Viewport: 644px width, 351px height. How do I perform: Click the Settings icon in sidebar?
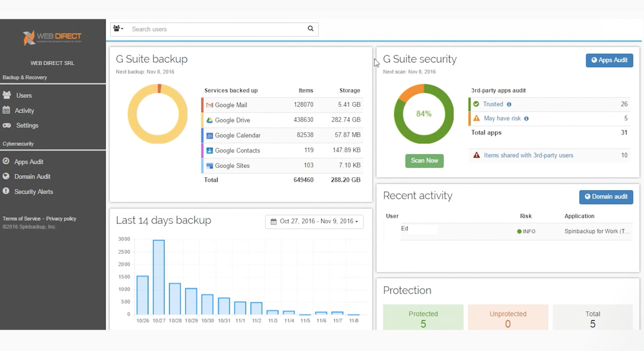(7, 126)
